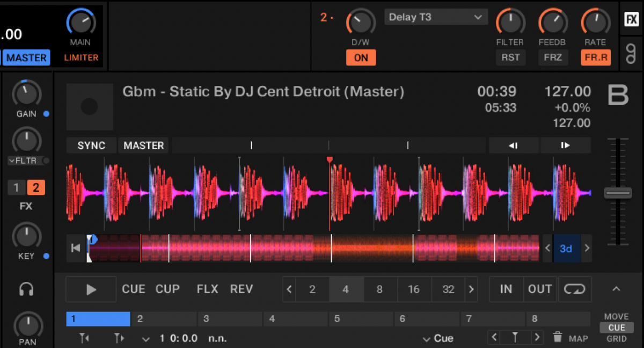Viewport: 644px width, 348px height.
Task: Click the trash delete cue icon
Action: pos(558,337)
